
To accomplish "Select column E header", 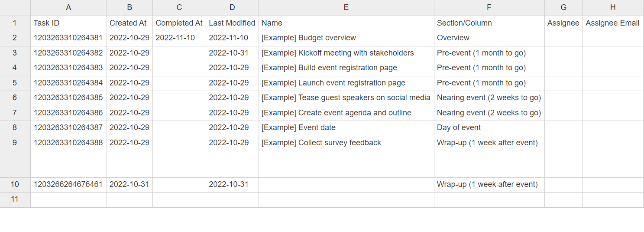I will point(346,7).
